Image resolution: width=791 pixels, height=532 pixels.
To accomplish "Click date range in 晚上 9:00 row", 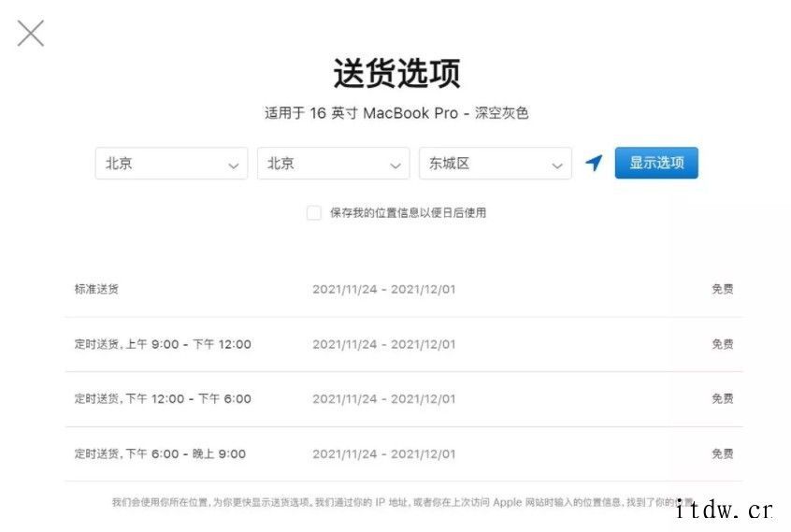I will pos(384,453).
